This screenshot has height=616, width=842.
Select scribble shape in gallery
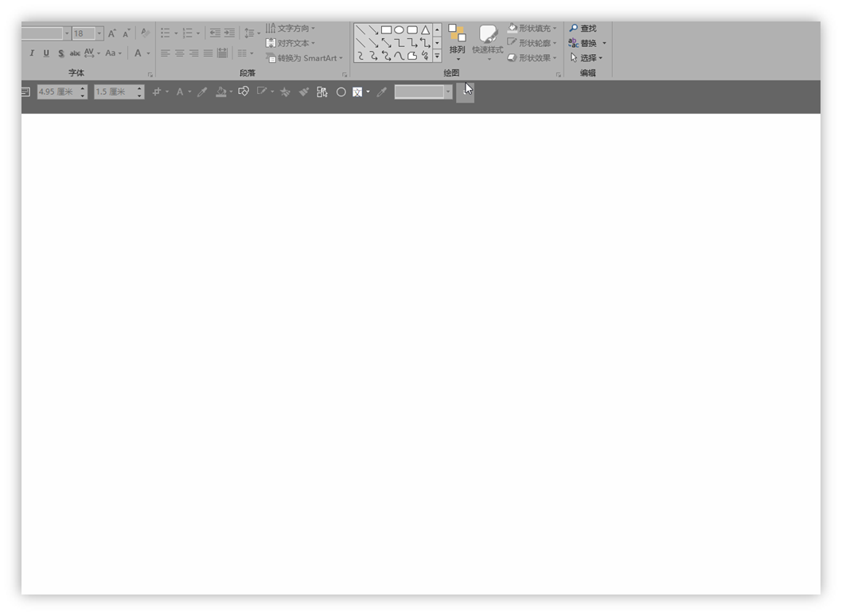(425, 56)
